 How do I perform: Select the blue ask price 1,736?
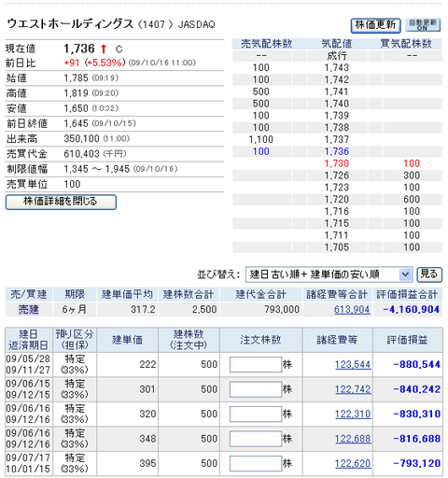point(337,151)
